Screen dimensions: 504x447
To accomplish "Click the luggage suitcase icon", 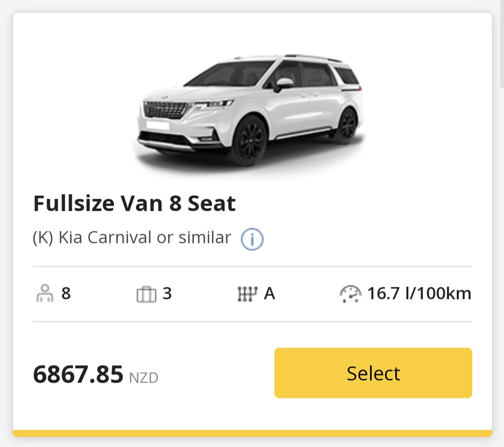I will click(x=146, y=294).
